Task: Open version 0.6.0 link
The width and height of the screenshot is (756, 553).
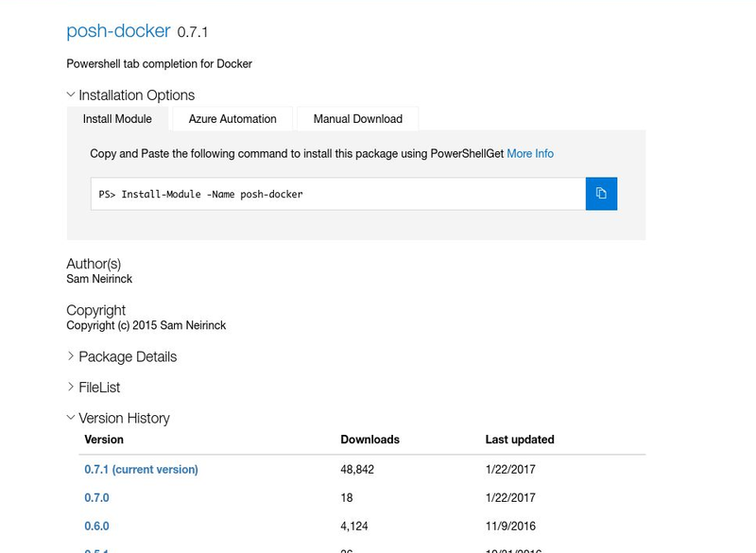Action: 97,526
